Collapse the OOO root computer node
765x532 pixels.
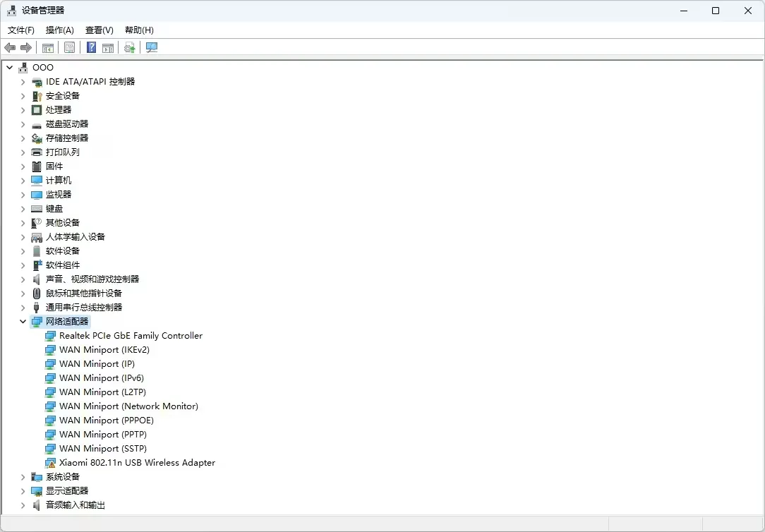click(x=9, y=68)
